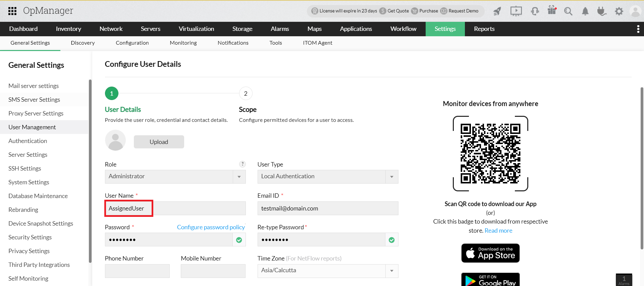Viewport: 644px width, 286px height.
Task: Click the rocket quick-start icon
Action: pos(497,11)
